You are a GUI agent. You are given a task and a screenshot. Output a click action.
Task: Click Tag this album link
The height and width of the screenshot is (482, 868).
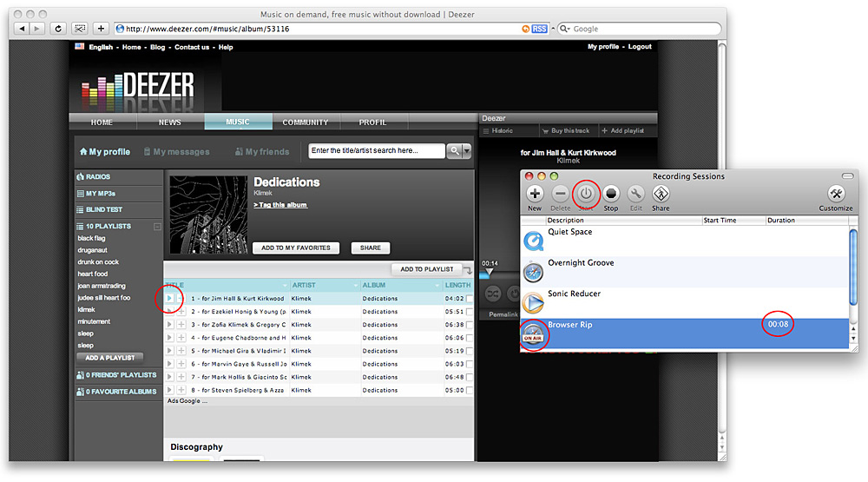(x=280, y=205)
